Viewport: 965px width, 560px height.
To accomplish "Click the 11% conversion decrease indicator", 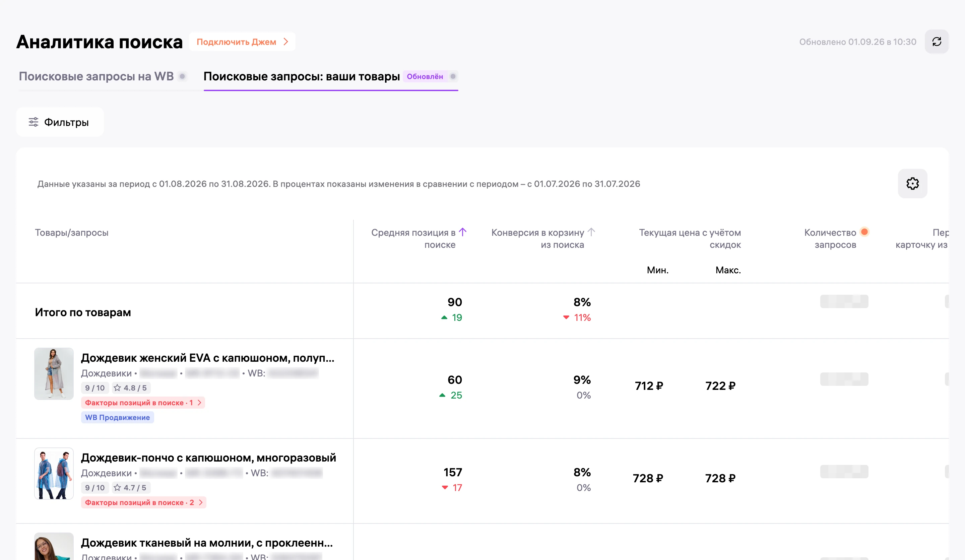I will [x=577, y=317].
